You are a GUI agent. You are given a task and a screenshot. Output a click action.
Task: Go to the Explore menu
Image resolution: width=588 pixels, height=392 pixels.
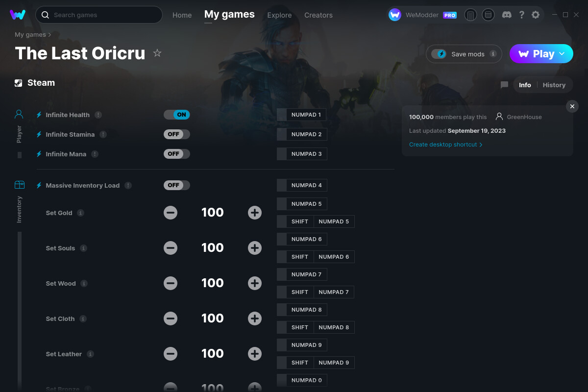279,15
